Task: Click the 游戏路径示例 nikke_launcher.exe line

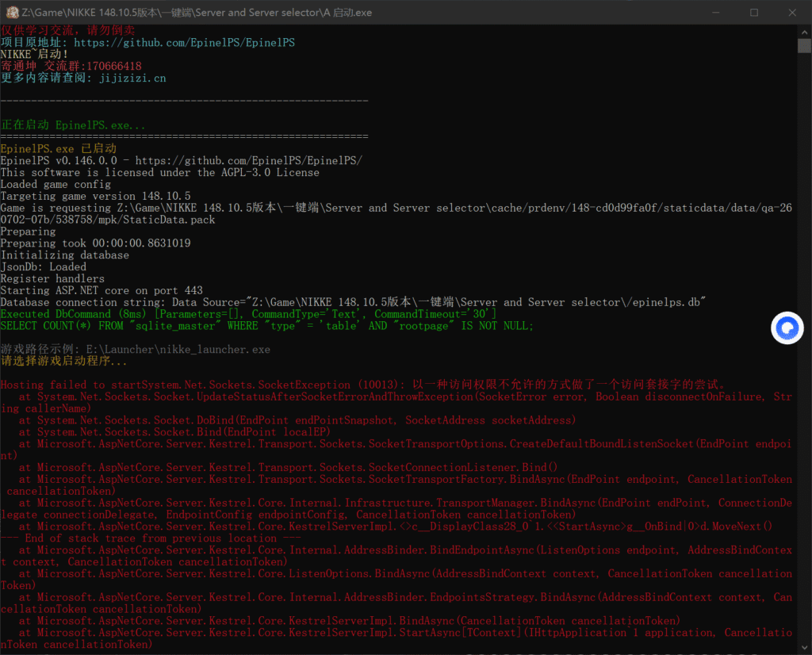Action: point(135,349)
